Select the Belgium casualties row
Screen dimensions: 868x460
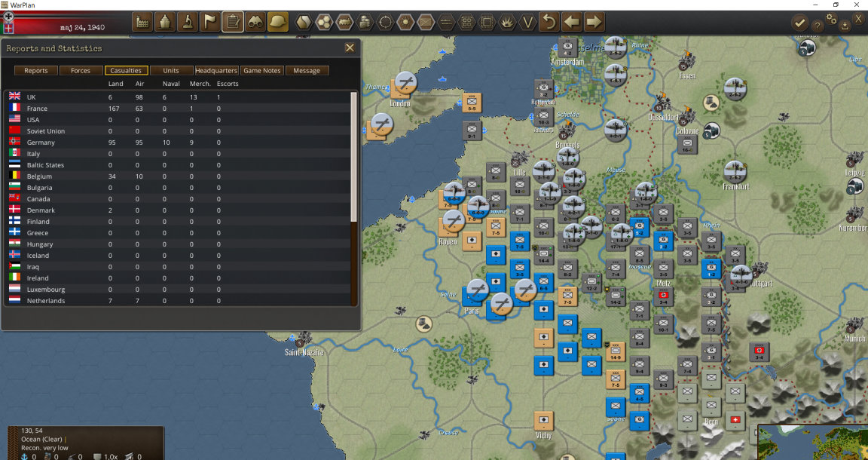177,176
